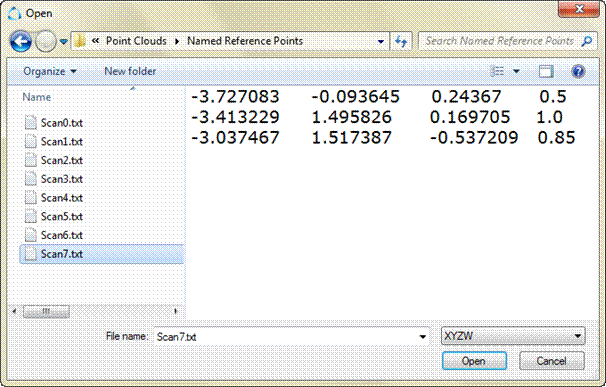This screenshot has width=606, height=387.
Task: Select Point Clouds in the breadcrumb path
Action: pyautogui.click(x=136, y=41)
